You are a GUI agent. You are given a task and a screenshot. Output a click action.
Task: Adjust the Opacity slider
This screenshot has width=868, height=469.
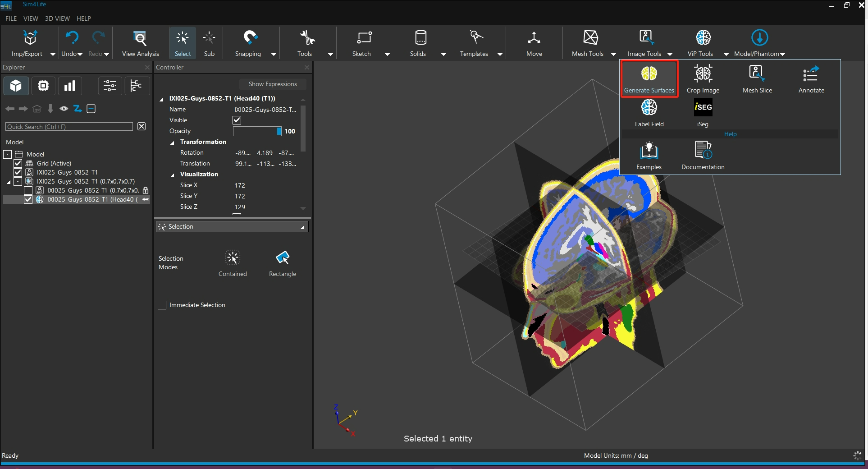(257, 131)
